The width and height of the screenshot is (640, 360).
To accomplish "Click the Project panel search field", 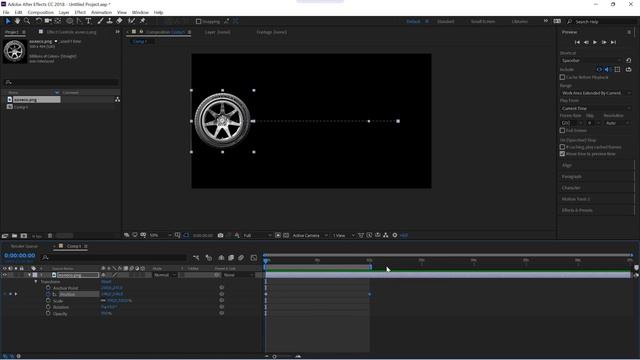I will (61, 82).
